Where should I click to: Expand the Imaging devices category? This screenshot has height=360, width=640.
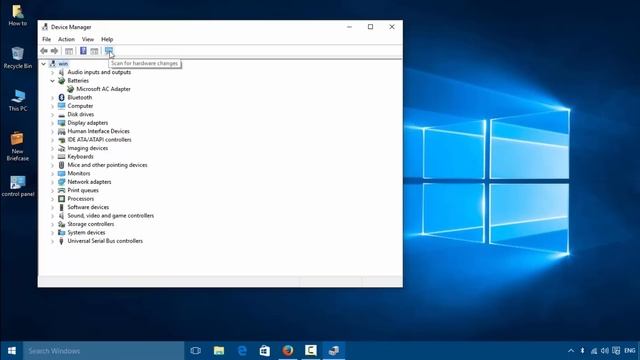(52, 148)
